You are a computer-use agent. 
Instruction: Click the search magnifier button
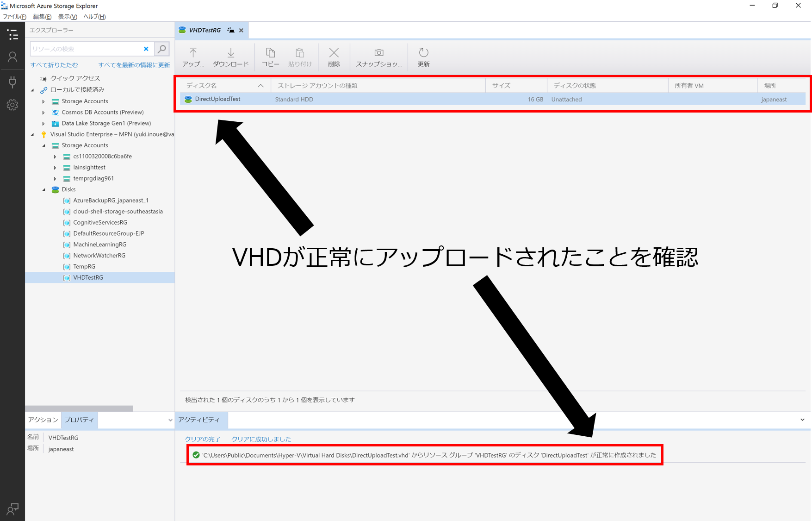coord(161,49)
